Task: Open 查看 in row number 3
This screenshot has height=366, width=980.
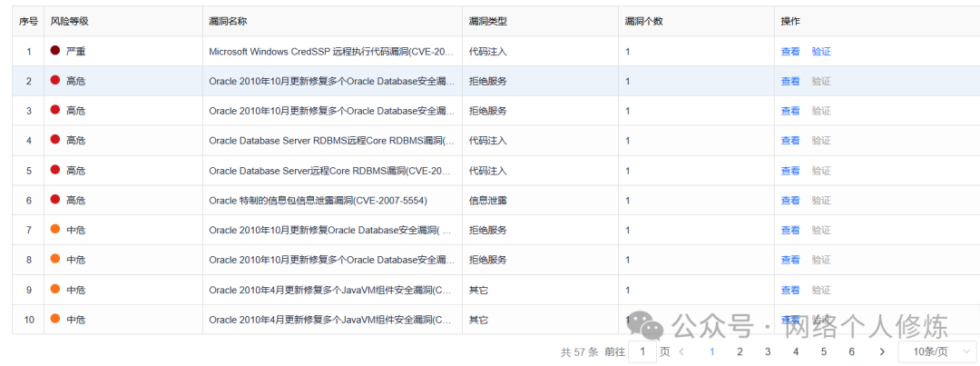Action: click(790, 111)
